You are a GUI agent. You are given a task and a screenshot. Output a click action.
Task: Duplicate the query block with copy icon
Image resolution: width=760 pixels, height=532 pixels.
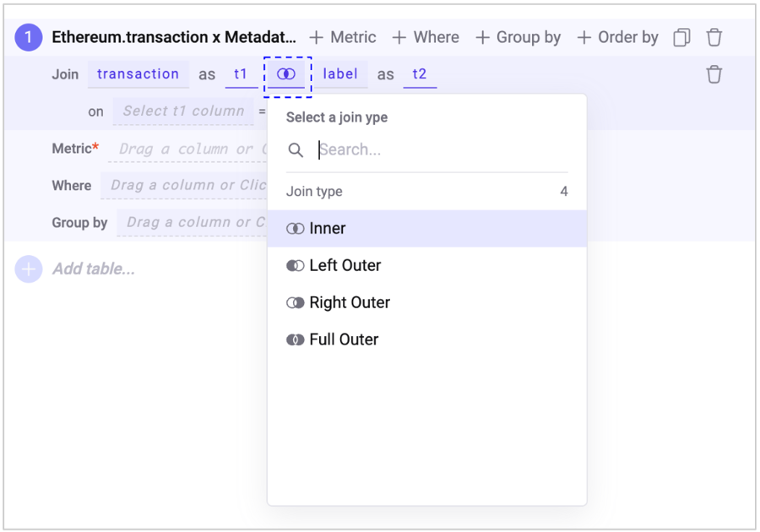pos(681,37)
